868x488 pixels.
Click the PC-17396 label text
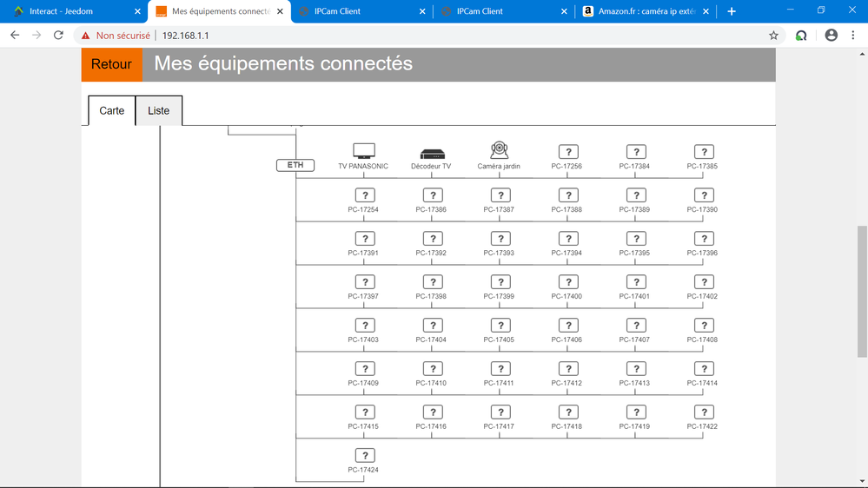pyautogui.click(x=702, y=253)
